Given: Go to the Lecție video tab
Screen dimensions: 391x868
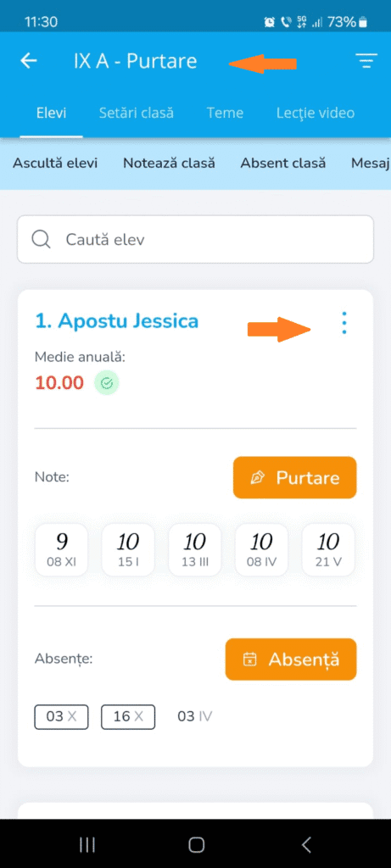Looking at the screenshot, I should 316,113.
